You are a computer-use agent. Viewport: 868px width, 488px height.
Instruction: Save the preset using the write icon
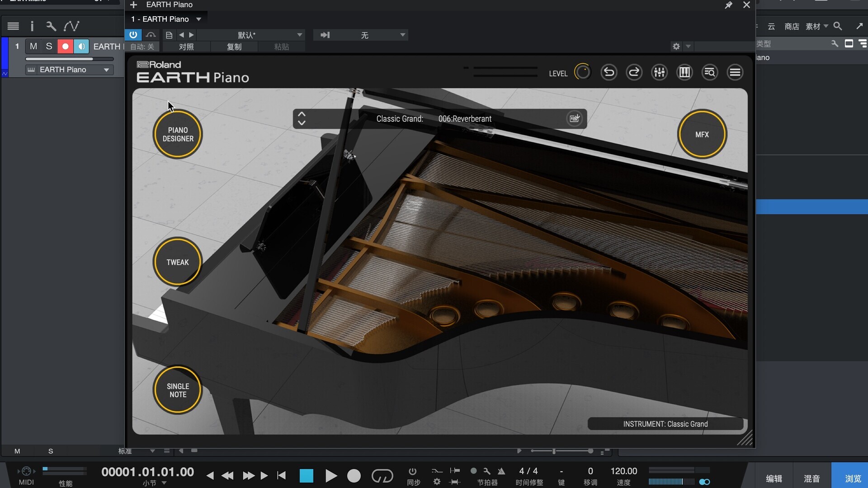point(574,118)
